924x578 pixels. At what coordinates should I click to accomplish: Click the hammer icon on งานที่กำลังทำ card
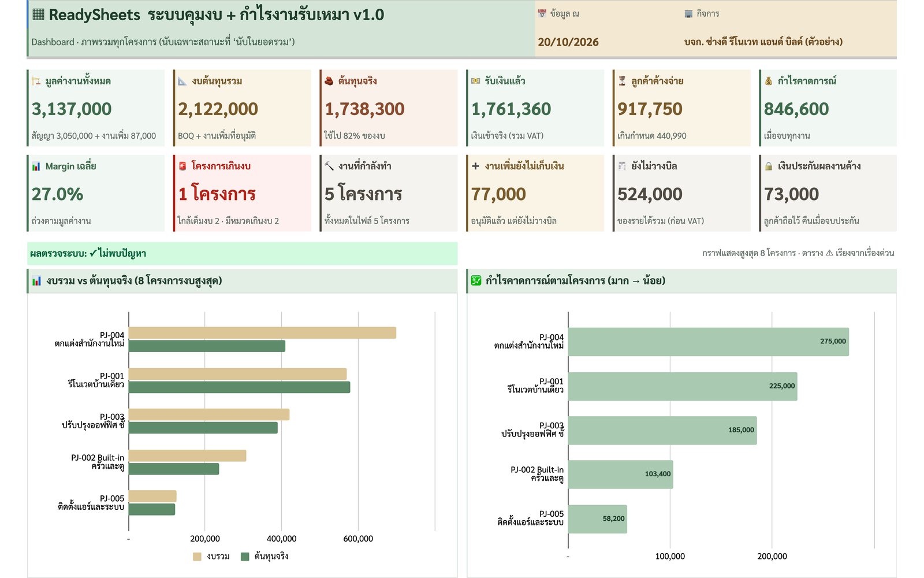329,166
